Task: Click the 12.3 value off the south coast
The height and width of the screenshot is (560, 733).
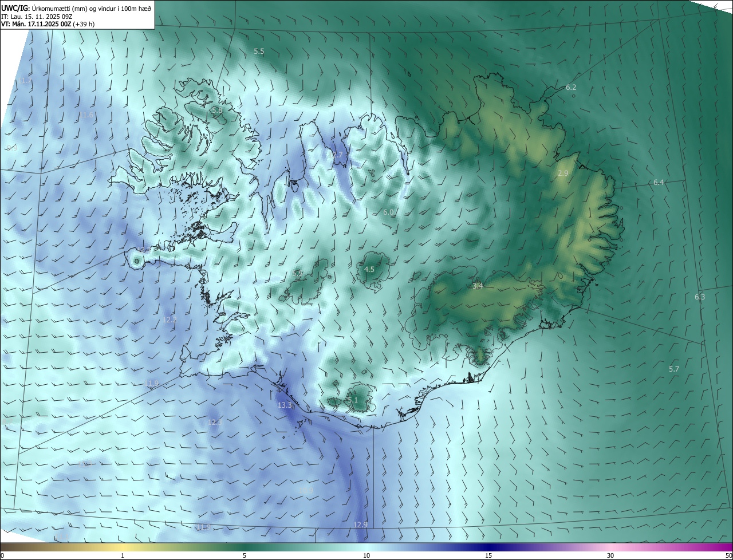Action: pyautogui.click(x=214, y=422)
